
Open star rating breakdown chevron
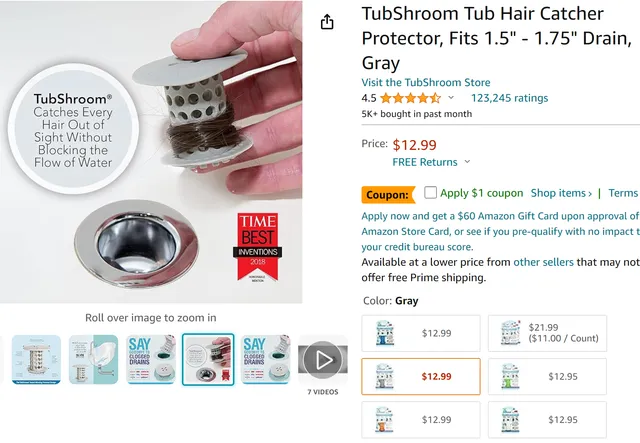point(451,98)
